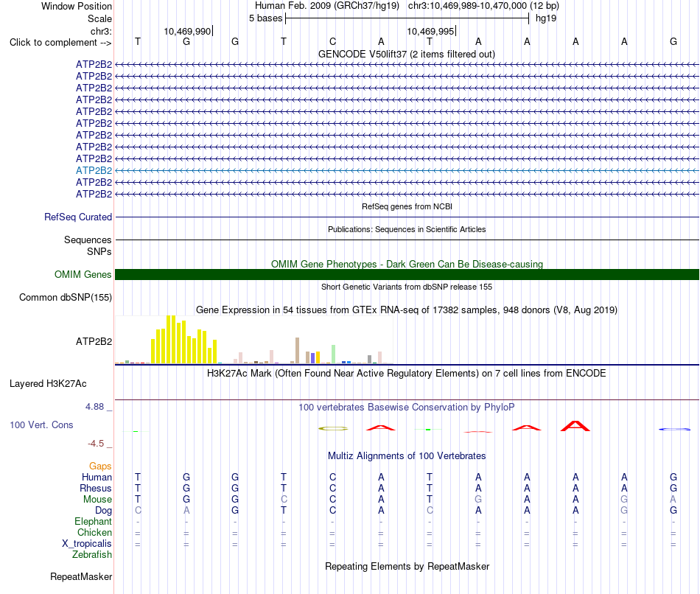Click the 10,469,990 position label
Screen dimensions: 700x594
(187, 31)
